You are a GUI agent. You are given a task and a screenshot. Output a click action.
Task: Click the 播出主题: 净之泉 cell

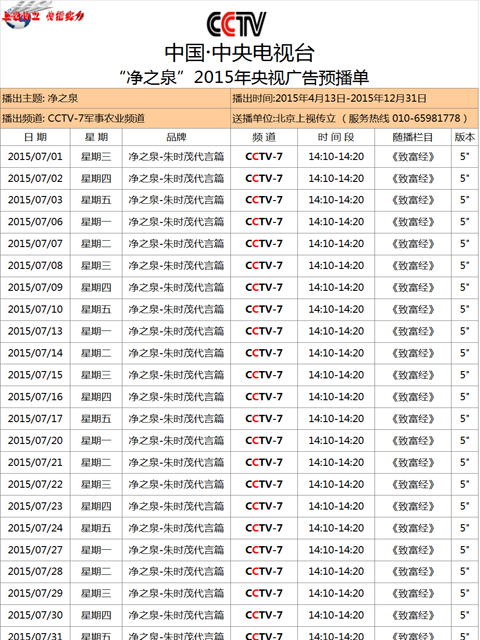[x=116, y=98]
